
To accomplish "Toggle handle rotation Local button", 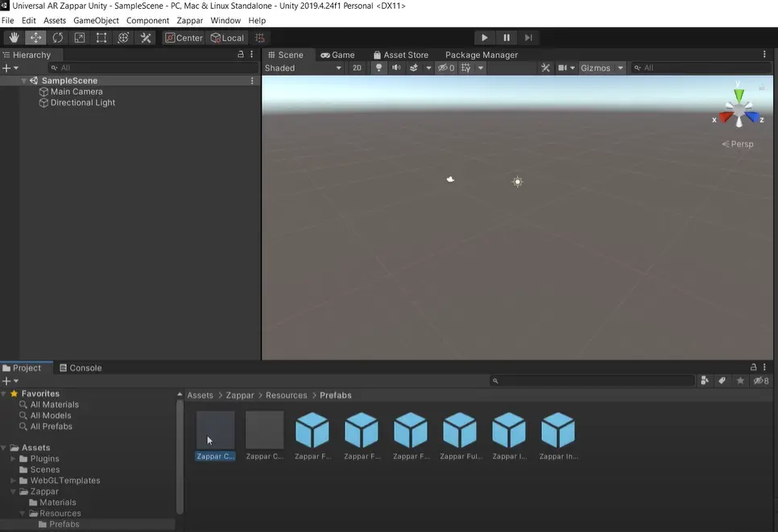I will [x=227, y=38].
